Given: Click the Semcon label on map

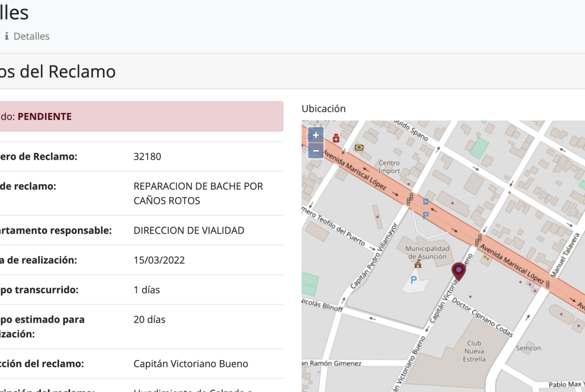Looking at the screenshot, I should click(x=528, y=348).
